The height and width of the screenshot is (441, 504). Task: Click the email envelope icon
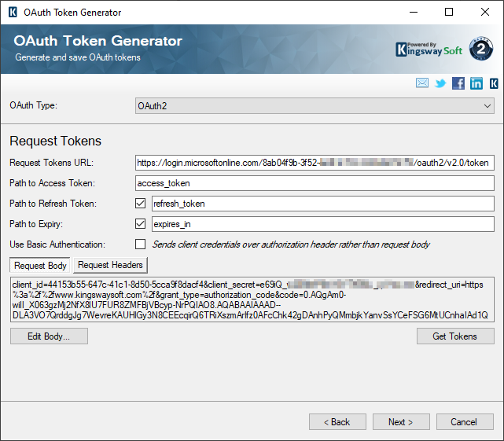click(x=422, y=84)
